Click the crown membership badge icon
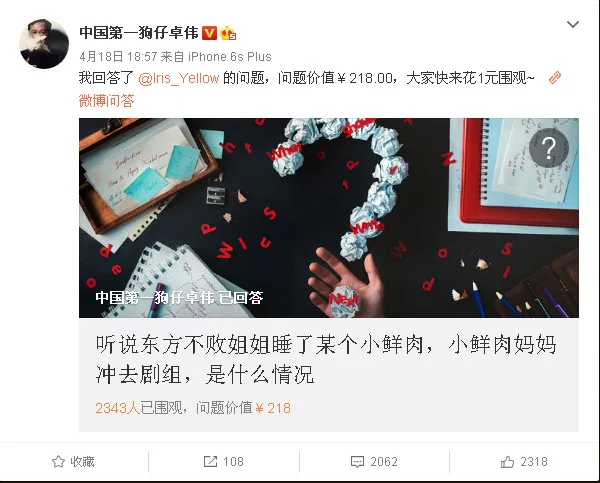 pos(228,33)
